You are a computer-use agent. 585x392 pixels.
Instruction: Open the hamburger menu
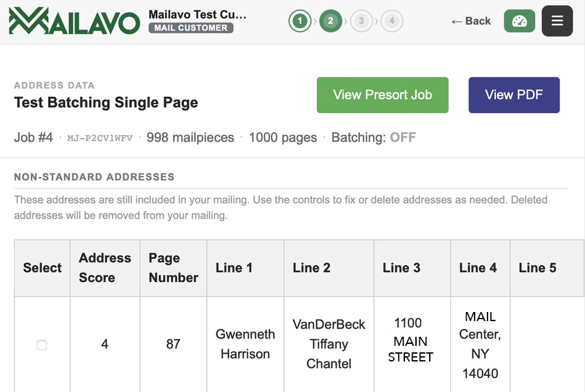(557, 21)
